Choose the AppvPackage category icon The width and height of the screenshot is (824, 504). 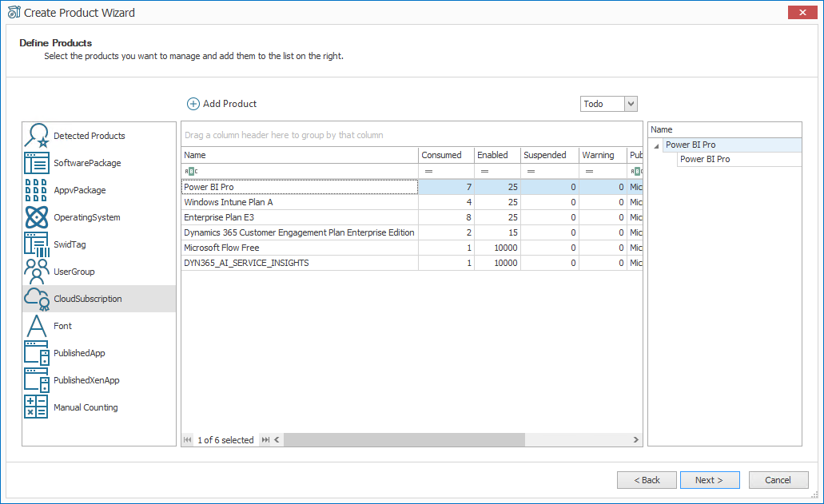pos(37,190)
